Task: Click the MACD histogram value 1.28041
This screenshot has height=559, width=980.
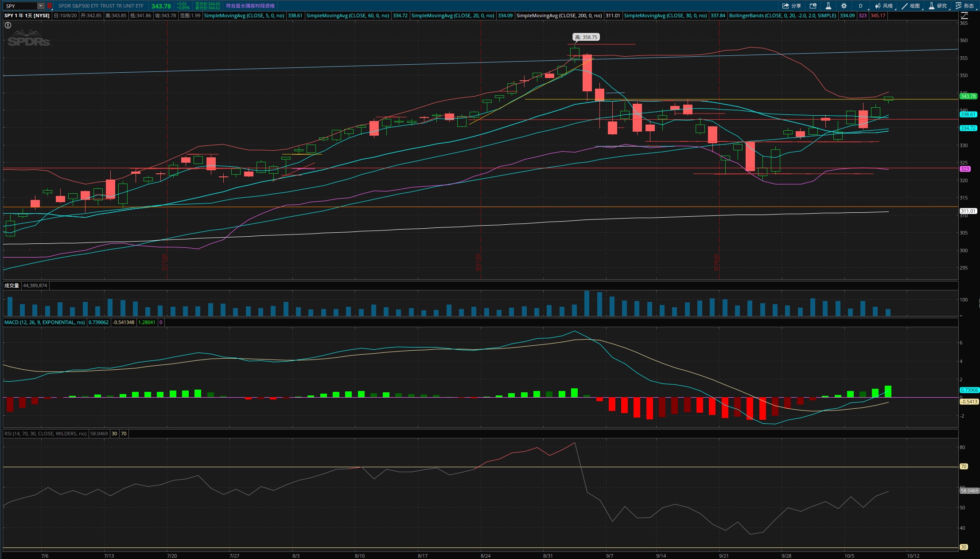Action: (147, 322)
